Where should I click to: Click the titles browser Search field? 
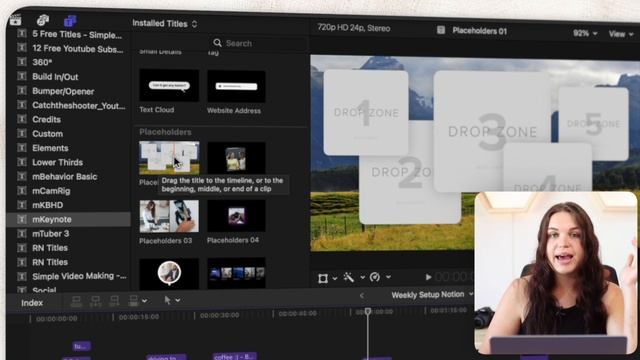[x=259, y=43]
